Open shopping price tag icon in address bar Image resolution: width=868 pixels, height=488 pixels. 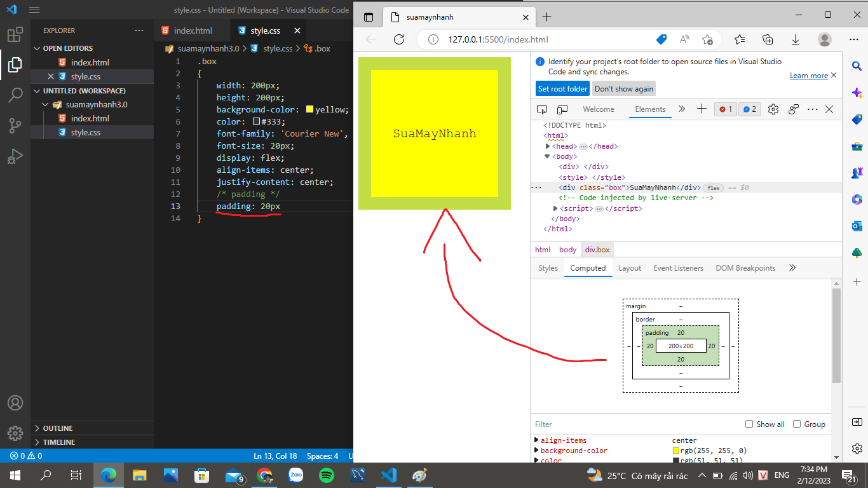point(661,39)
